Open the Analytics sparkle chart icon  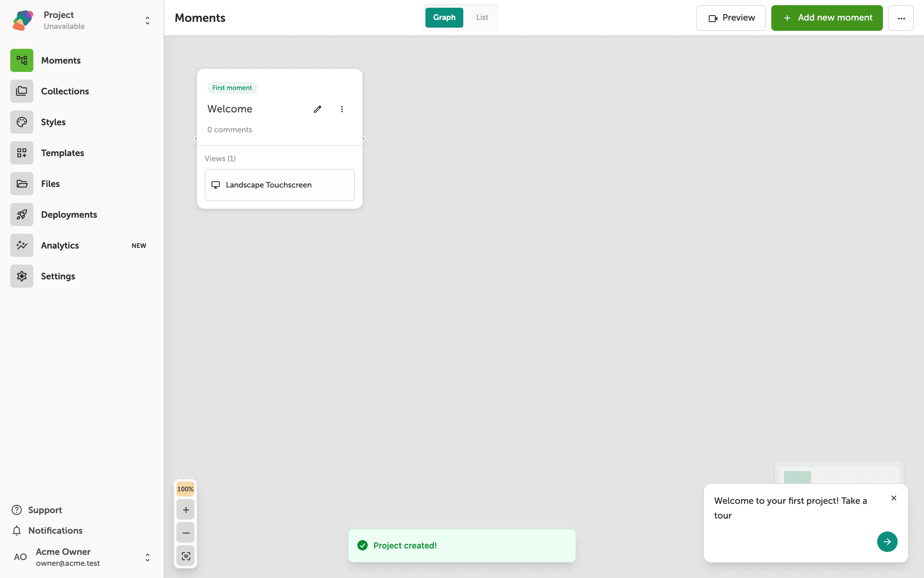coord(22,245)
